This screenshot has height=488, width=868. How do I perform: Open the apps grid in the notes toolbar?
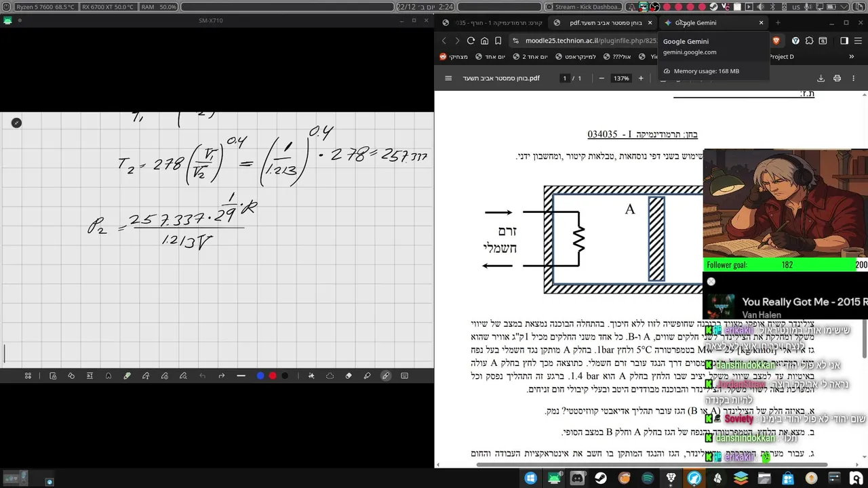coord(28,375)
